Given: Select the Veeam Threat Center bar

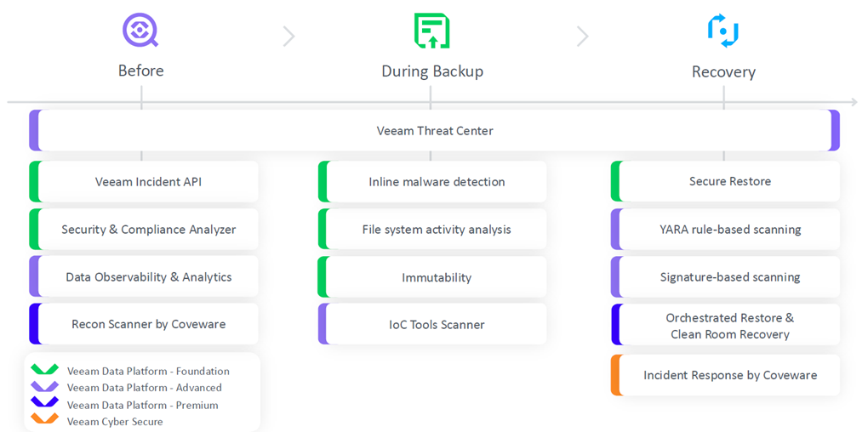Looking at the screenshot, I should pyautogui.click(x=435, y=131).
